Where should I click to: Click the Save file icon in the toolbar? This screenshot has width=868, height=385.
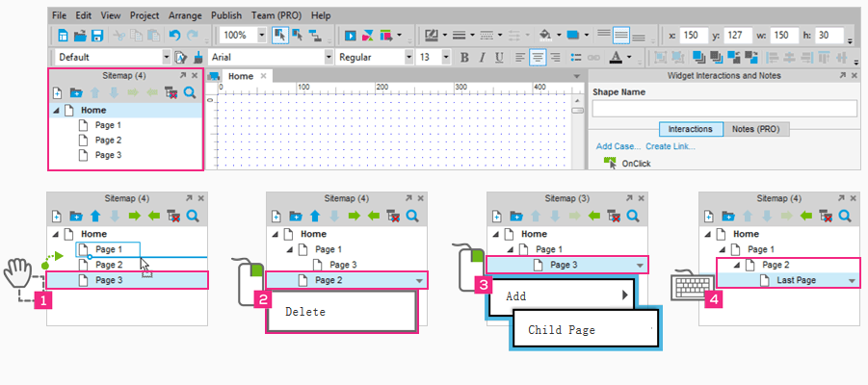coord(96,36)
